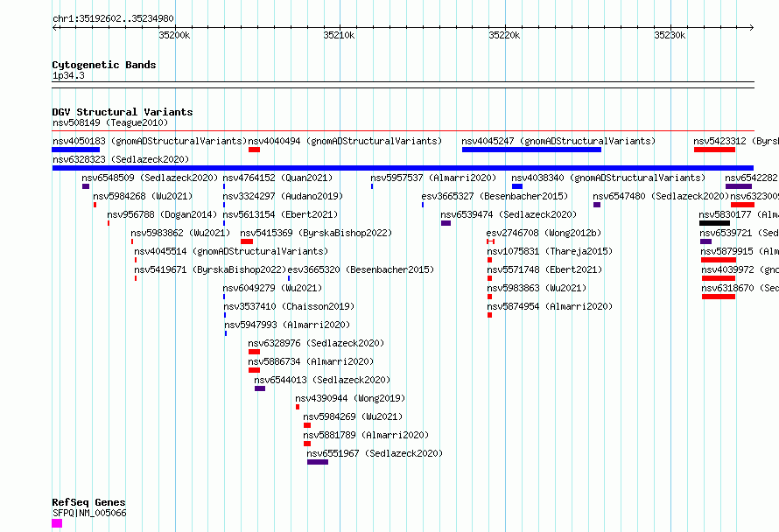Select nsv3537410 (Chaisson2019) entry
This screenshot has width=779, height=532.
[289, 306]
